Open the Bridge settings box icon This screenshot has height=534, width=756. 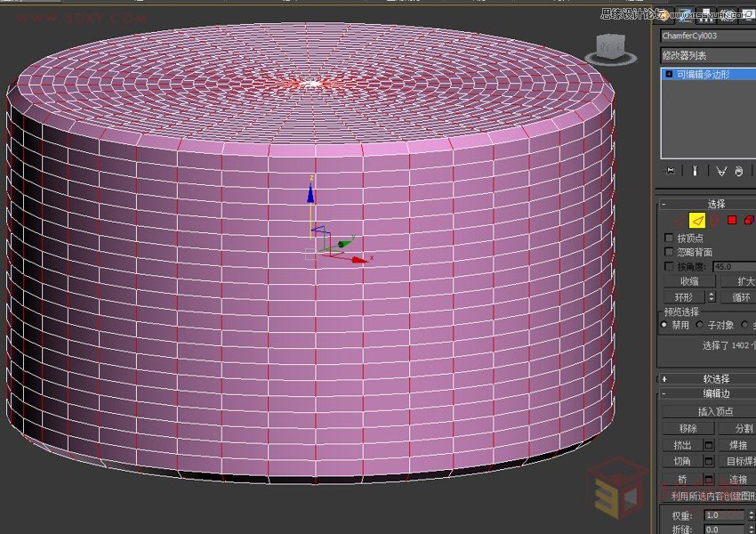click(x=709, y=479)
